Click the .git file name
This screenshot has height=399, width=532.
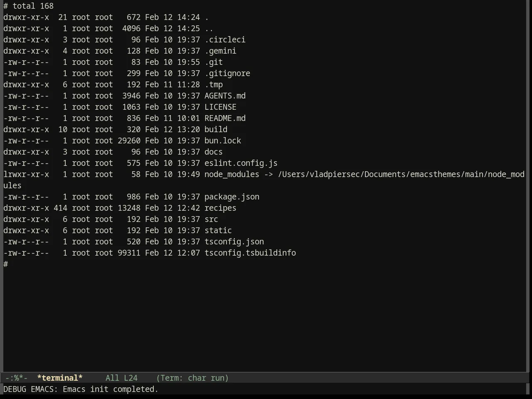tap(214, 62)
